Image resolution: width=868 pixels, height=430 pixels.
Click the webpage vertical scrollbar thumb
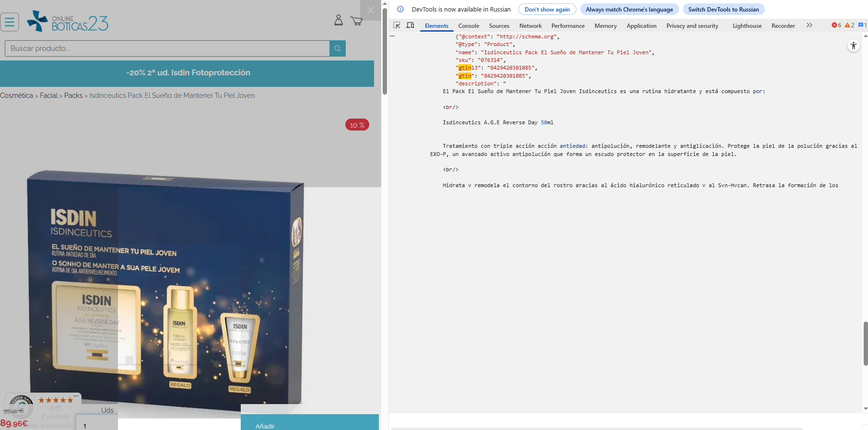(x=385, y=51)
